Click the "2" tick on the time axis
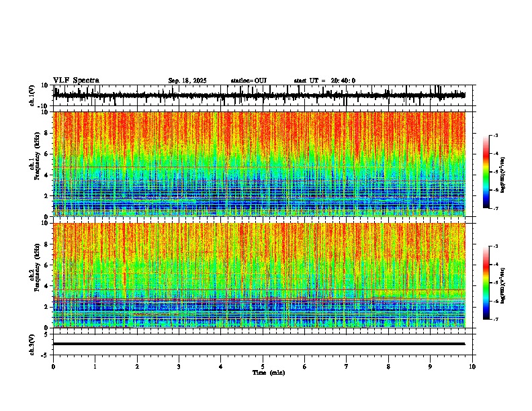The height and width of the screenshot is (411, 532). coord(137,367)
